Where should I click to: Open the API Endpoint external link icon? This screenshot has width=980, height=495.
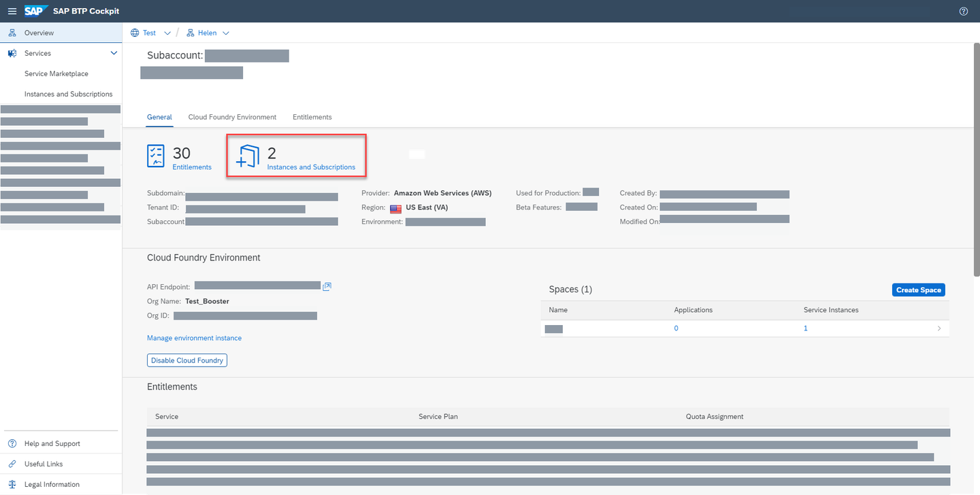tap(327, 286)
